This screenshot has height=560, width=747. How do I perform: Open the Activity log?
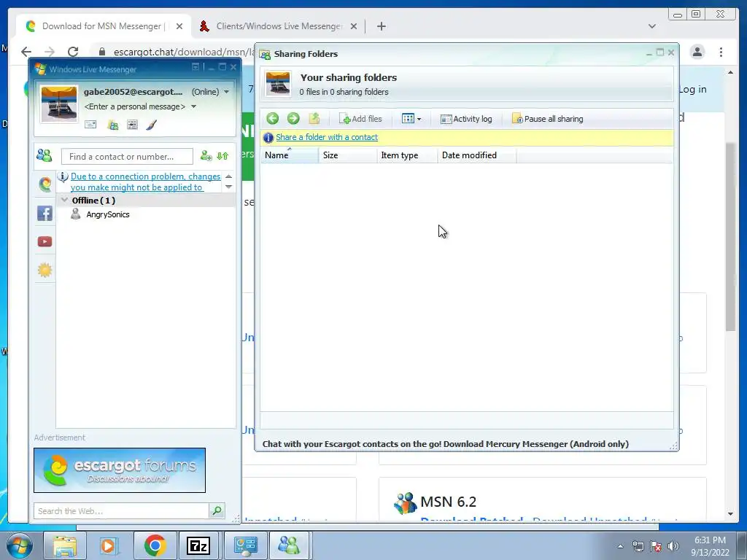(x=466, y=119)
